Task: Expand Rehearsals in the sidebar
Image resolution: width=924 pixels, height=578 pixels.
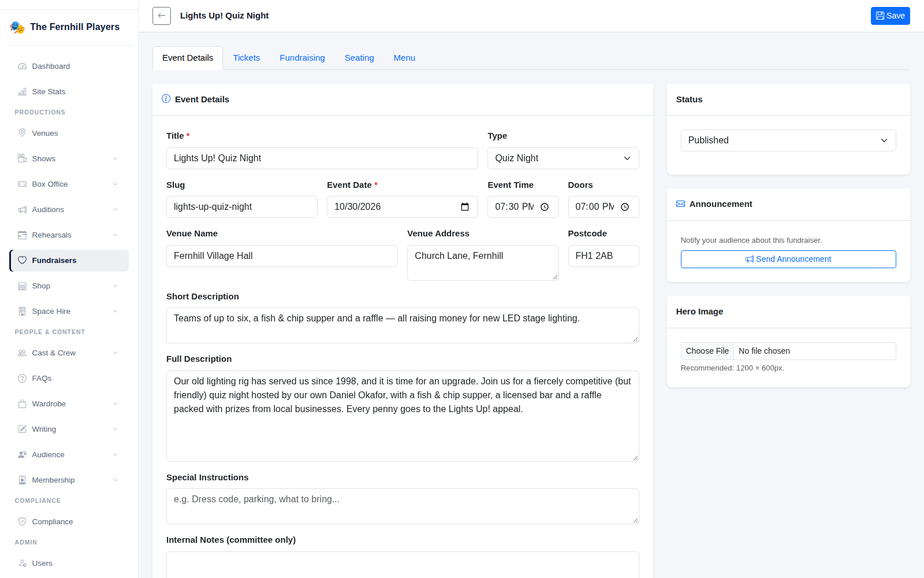Action: coord(69,235)
